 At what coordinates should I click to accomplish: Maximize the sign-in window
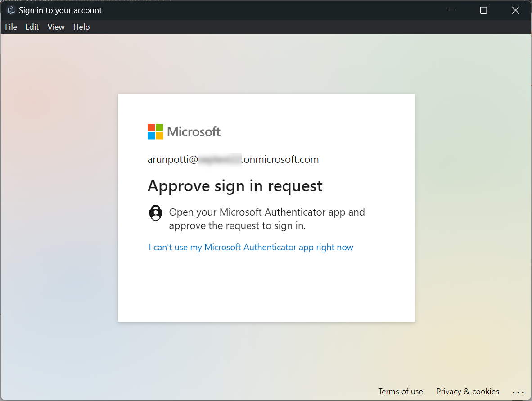(483, 10)
